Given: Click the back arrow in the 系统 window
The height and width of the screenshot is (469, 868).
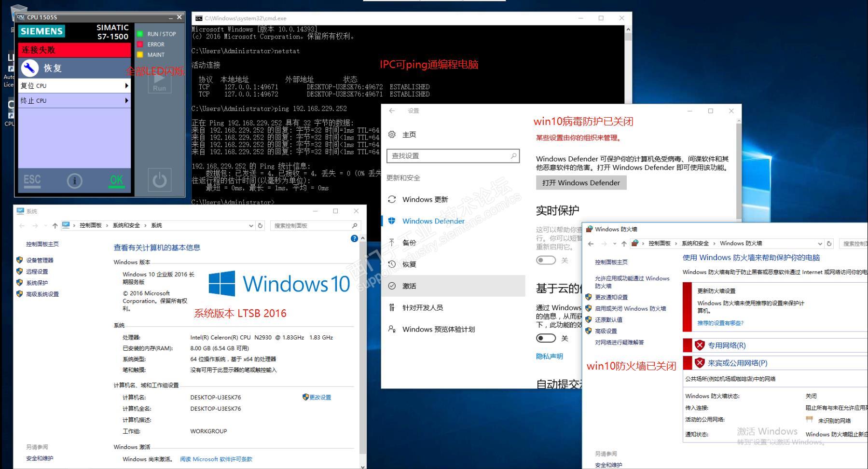Looking at the screenshot, I should (x=22, y=225).
